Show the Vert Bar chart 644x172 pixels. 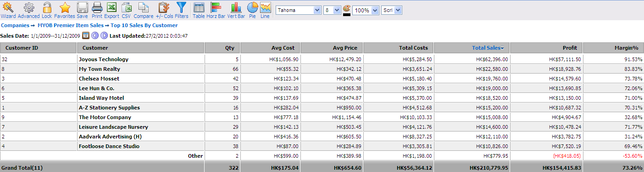click(236, 10)
